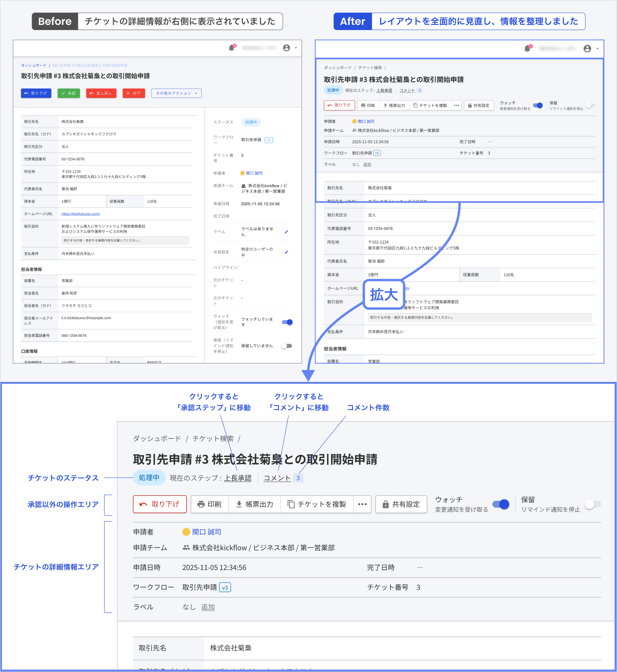Edit 共有設定 with pencil icon in Before panel

286,252
